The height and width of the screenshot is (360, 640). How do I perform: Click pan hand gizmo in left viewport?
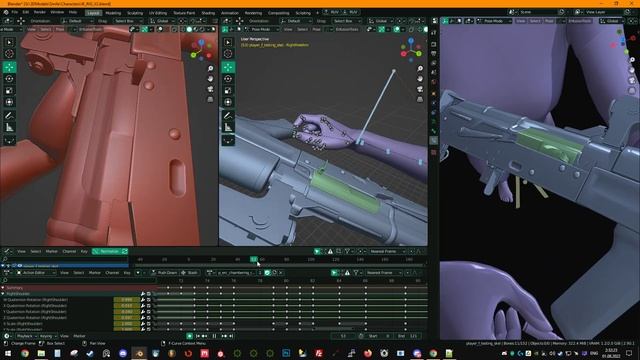click(x=210, y=78)
